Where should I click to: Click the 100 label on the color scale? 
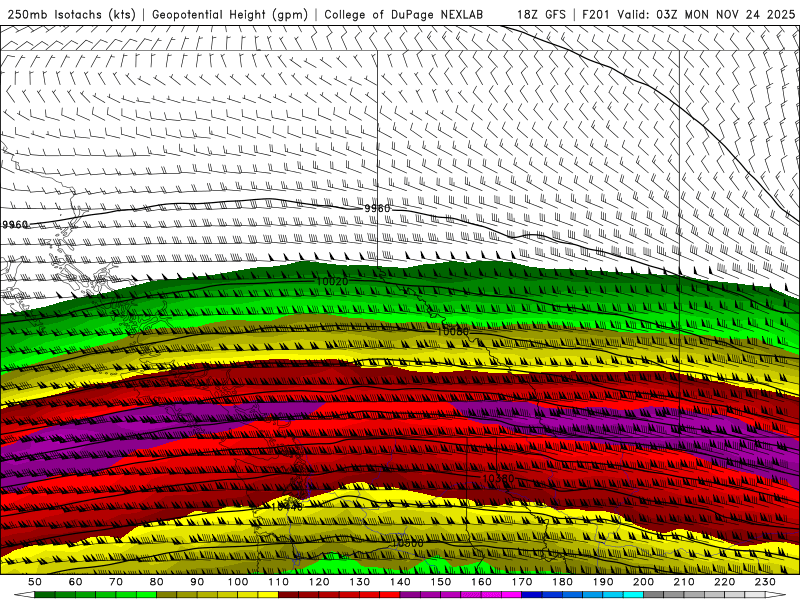tap(238, 582)
